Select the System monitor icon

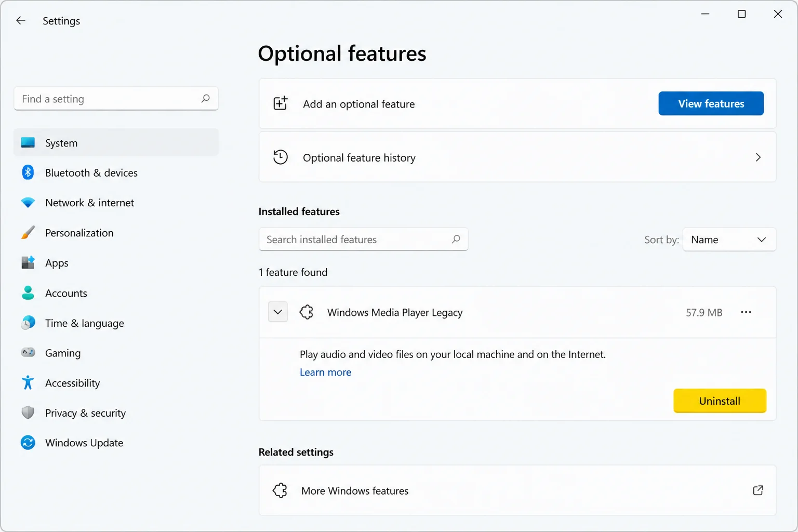(x=28, y=142)
